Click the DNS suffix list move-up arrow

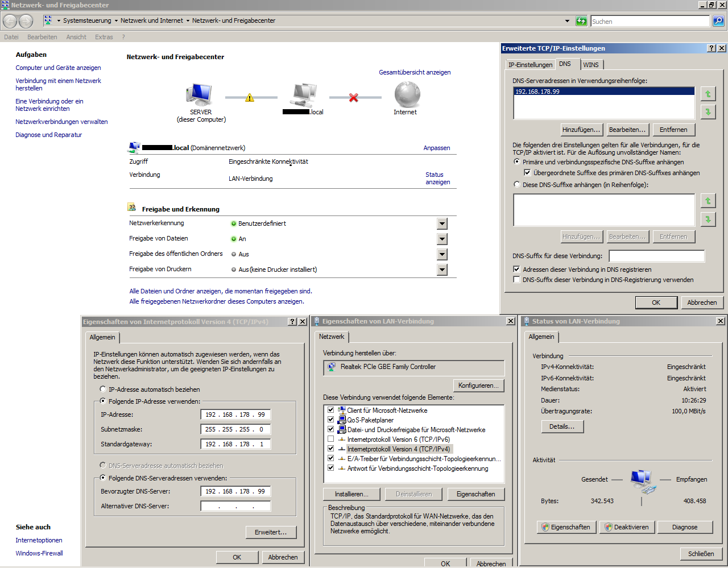(708, 201)
